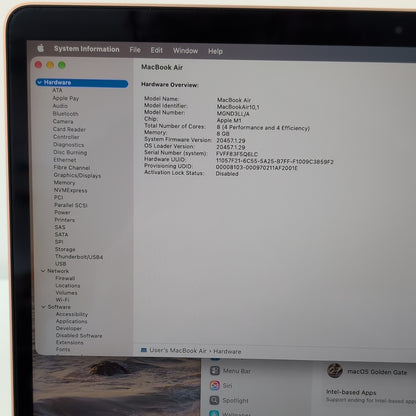Open Spotlight in background settings window

tap(236, 400)
